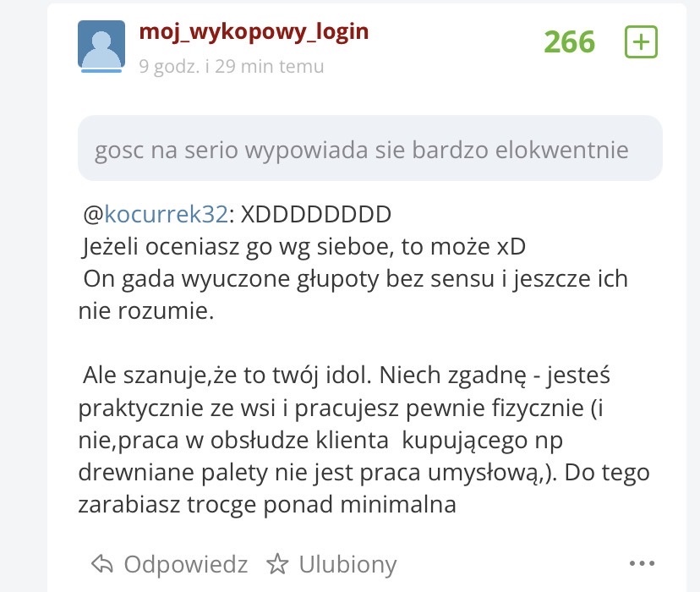Open the three-dot more options menu
The height and width of the screenshot is (592, 700).
point(642,563)
